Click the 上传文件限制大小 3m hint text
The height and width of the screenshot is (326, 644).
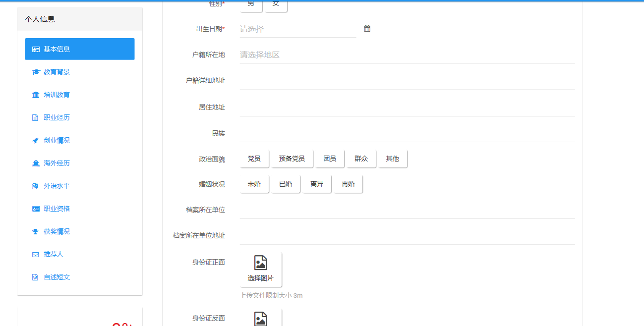[x=271, y=296]
